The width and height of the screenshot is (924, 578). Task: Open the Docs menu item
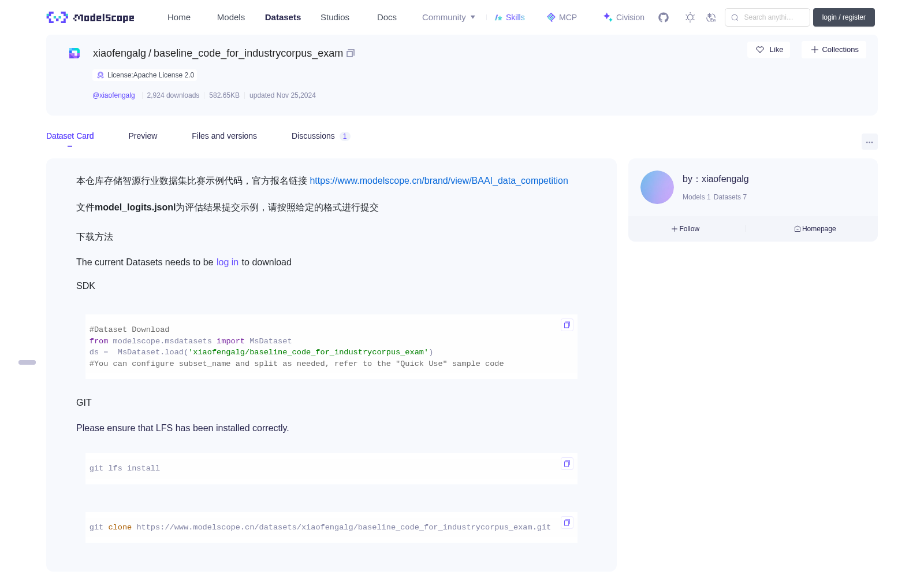[387, 17]
